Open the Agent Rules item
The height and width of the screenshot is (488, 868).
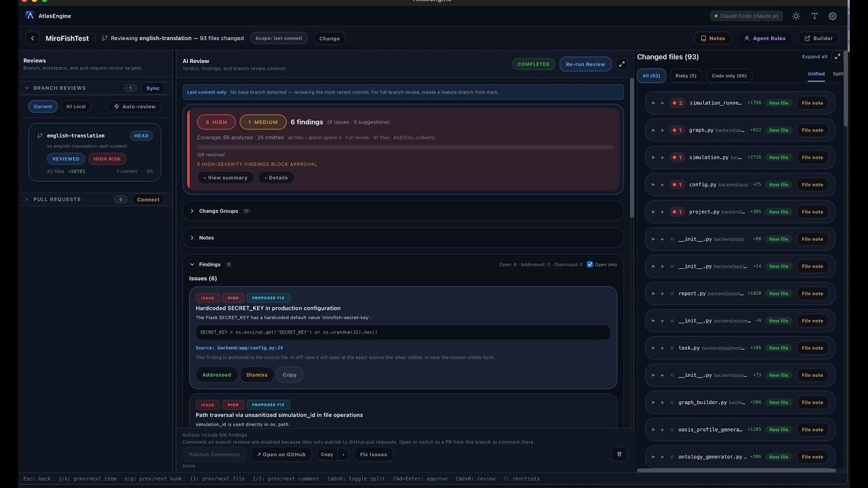point(764,39)
